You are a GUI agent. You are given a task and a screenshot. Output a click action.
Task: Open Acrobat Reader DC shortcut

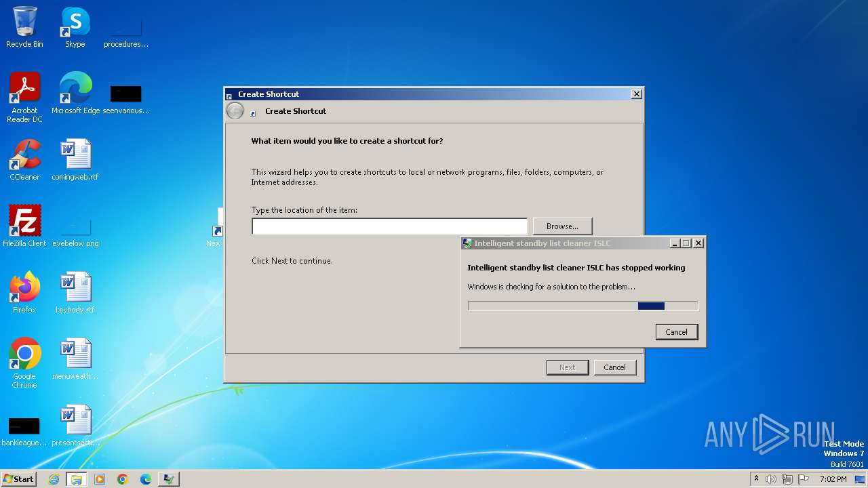tap(24, 98)
